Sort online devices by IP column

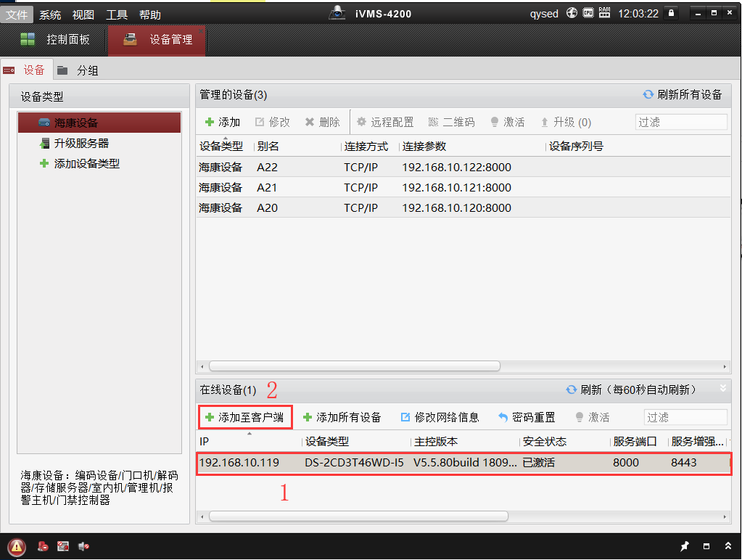tap(248, 441)
